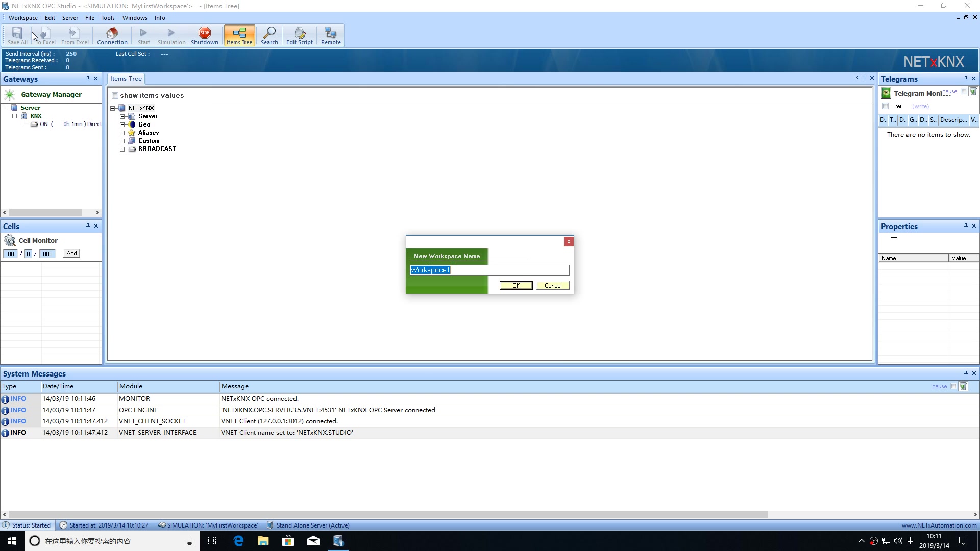Pin the Cells panel
980x551 pixels.
click(x=88, y=226)
